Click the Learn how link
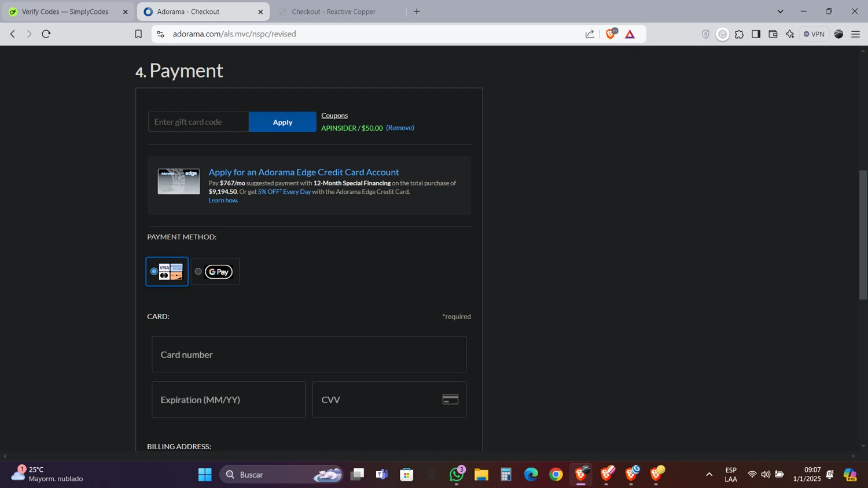The height and width of the screenshot is (488, 868). point(223,200)
